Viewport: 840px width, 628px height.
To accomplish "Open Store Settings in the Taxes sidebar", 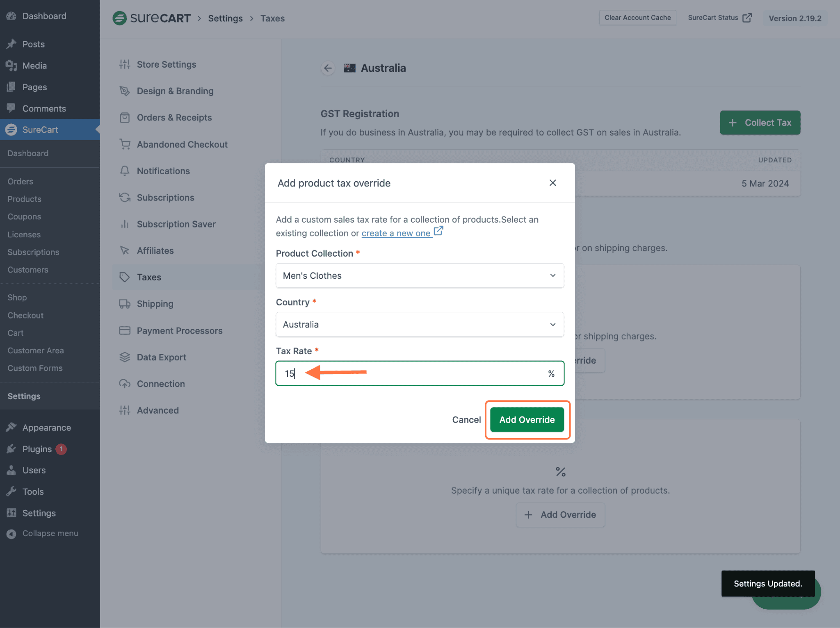I will 166,64.
